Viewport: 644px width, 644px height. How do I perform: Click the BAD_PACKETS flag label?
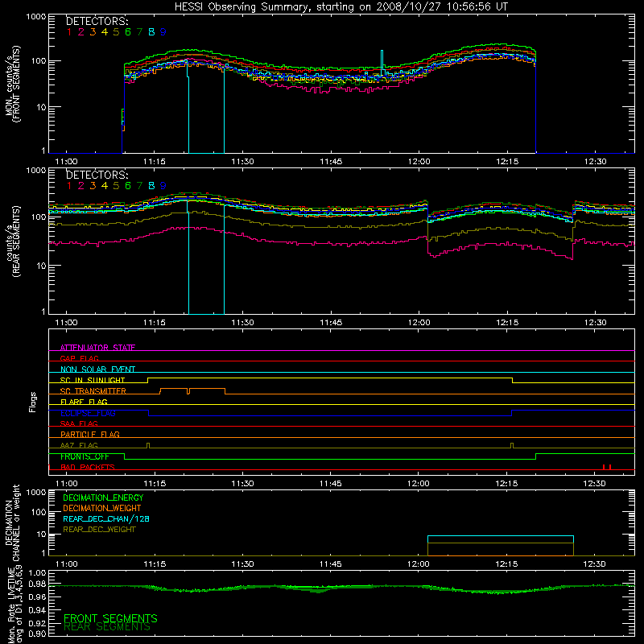click(88, 467)
